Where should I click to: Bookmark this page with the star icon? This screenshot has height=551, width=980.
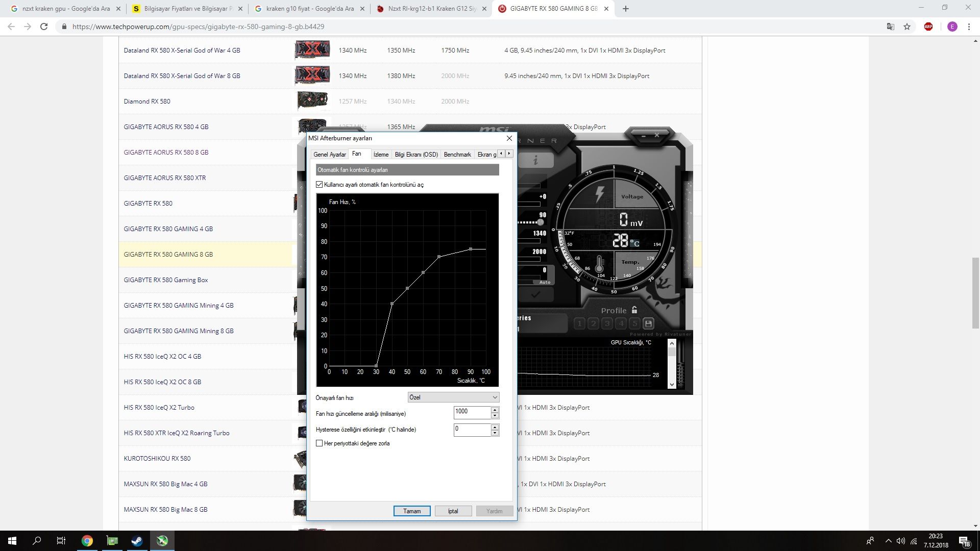click(907, 27)
